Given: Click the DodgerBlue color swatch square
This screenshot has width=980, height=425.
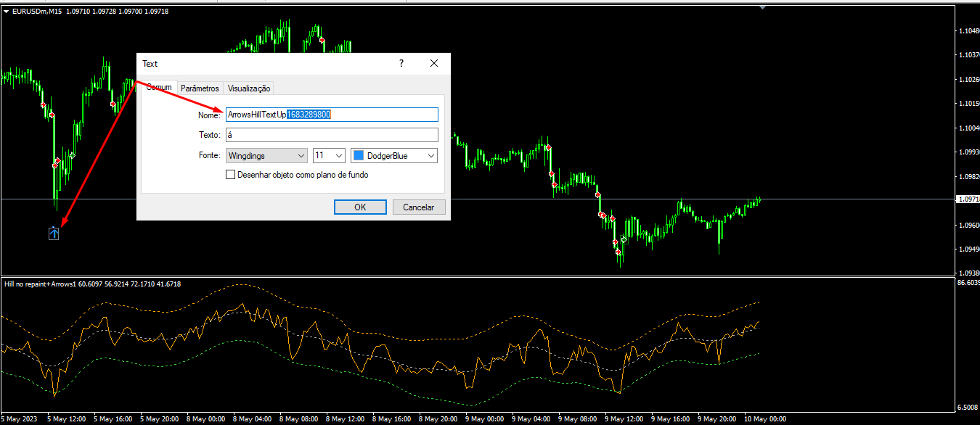Looking at the screenshot, I should point(359,155).
